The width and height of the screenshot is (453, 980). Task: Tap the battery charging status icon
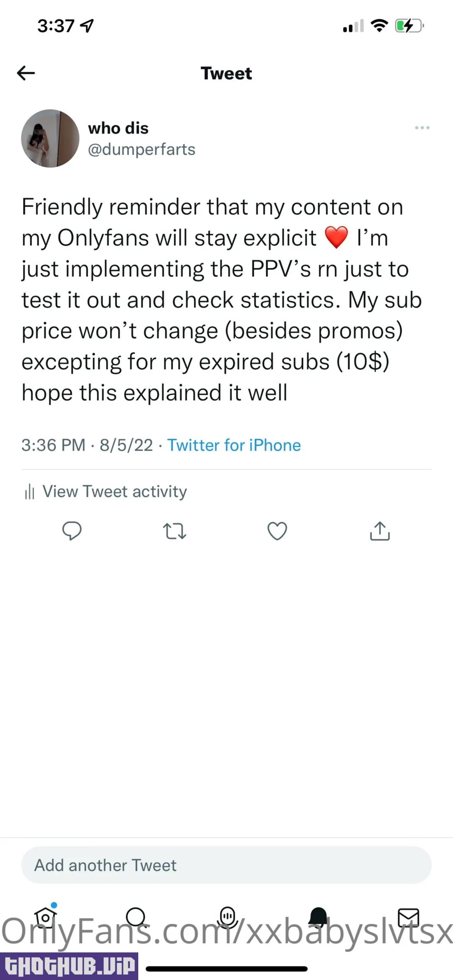[409, 26]
